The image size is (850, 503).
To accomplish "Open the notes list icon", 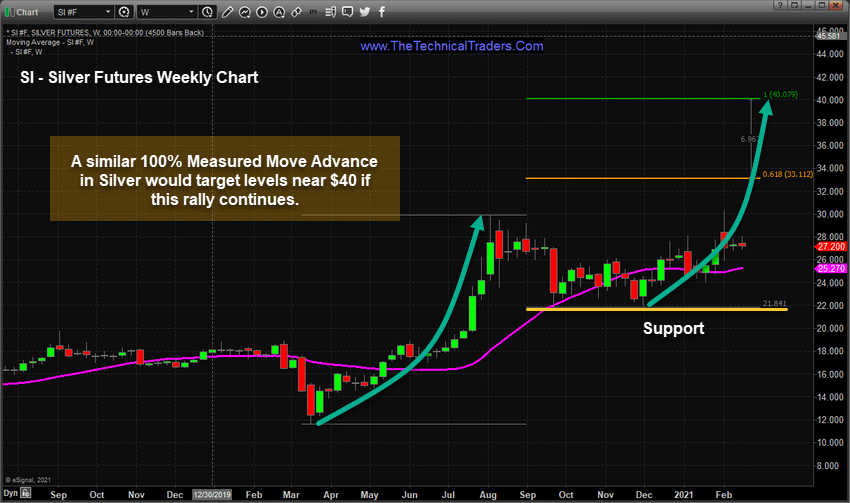I will pos(331,12).
